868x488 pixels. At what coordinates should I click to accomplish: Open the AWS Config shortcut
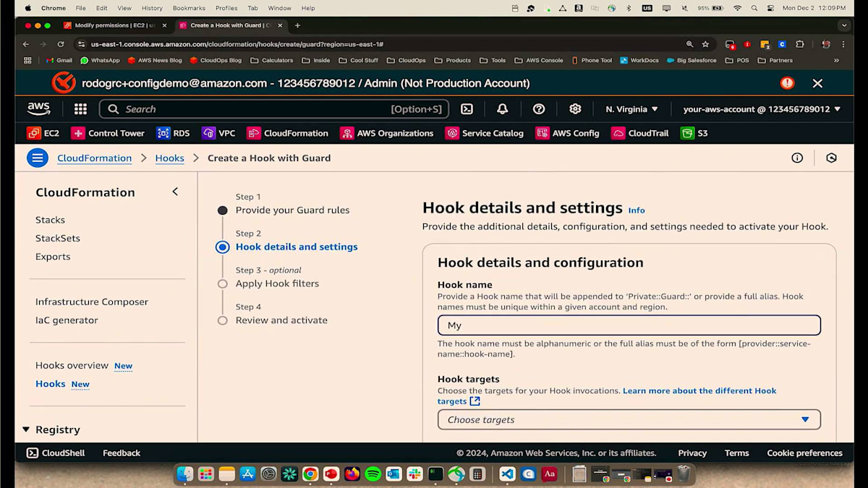point(568,133)
